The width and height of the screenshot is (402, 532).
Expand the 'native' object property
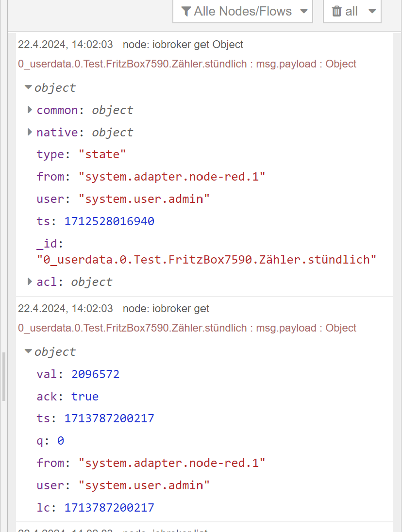coord(30,132)
